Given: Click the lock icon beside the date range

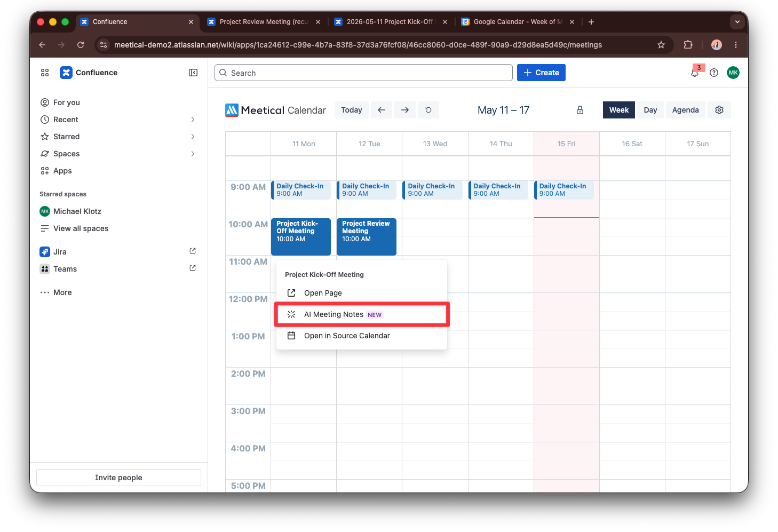Looking at the screenshot, I should click(x=580, y=110).
